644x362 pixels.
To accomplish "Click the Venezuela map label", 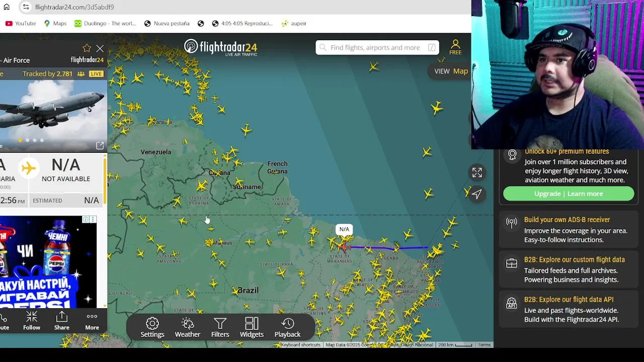I will point(156,152).
